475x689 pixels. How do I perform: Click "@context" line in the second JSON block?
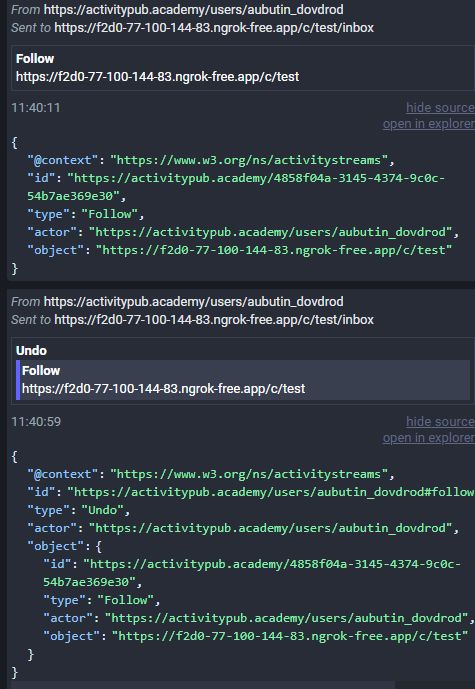211,474
